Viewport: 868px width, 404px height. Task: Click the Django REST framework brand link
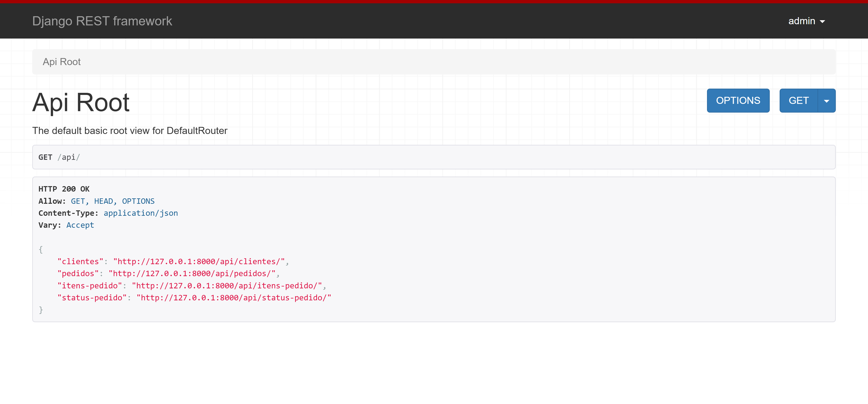102,21
